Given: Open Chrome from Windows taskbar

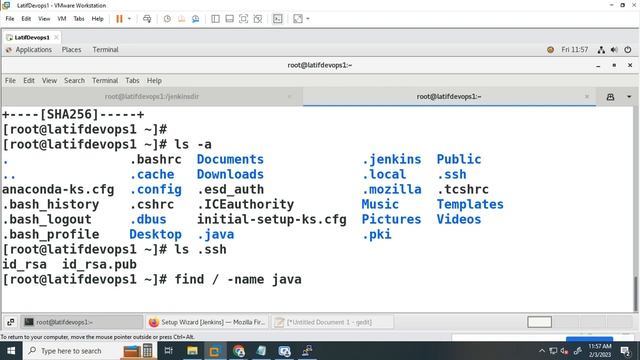Looking at the screenshot, I should click(239, 351).
